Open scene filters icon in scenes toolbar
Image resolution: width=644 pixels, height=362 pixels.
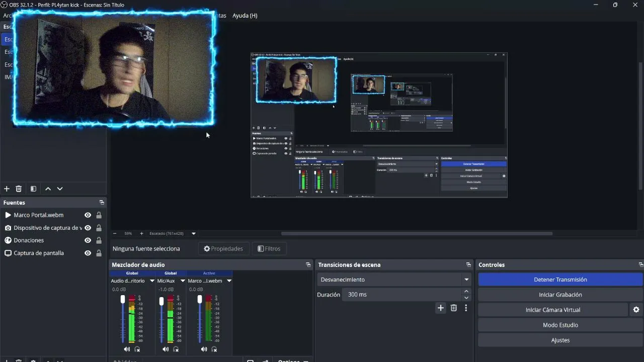pyautogui.click(x=33, y=189)
